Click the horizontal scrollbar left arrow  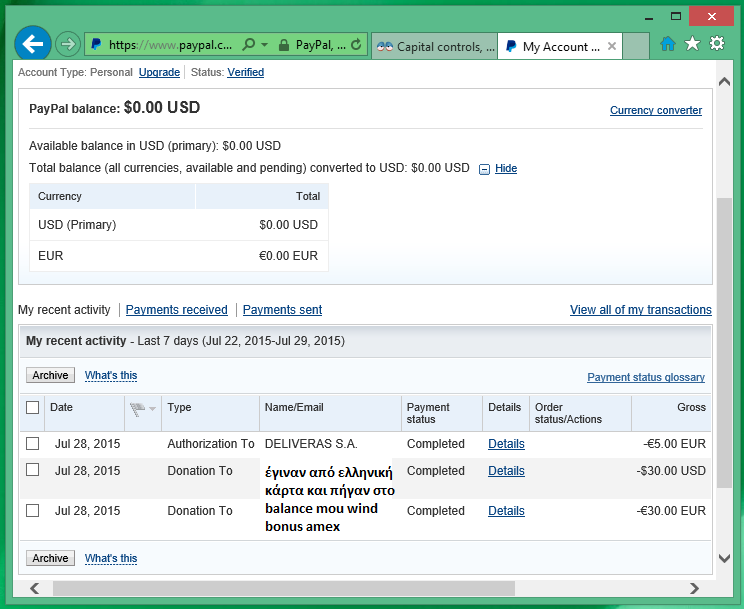(x=34, y=589)
